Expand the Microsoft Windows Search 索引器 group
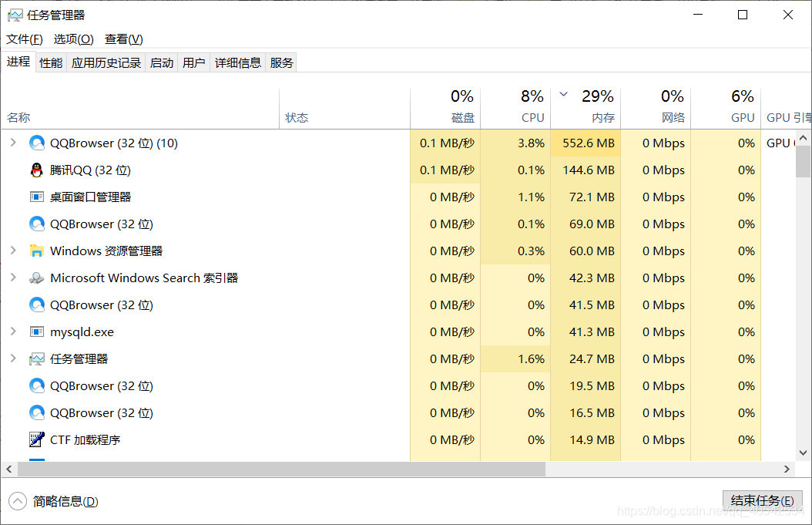The image size is (812, 525). point(13,278)
